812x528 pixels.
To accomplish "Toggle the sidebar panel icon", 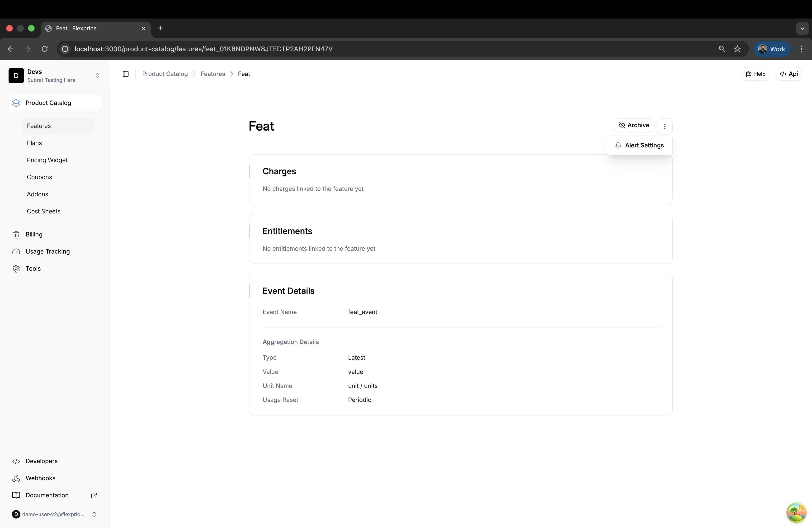I will (x=126, y=74).
